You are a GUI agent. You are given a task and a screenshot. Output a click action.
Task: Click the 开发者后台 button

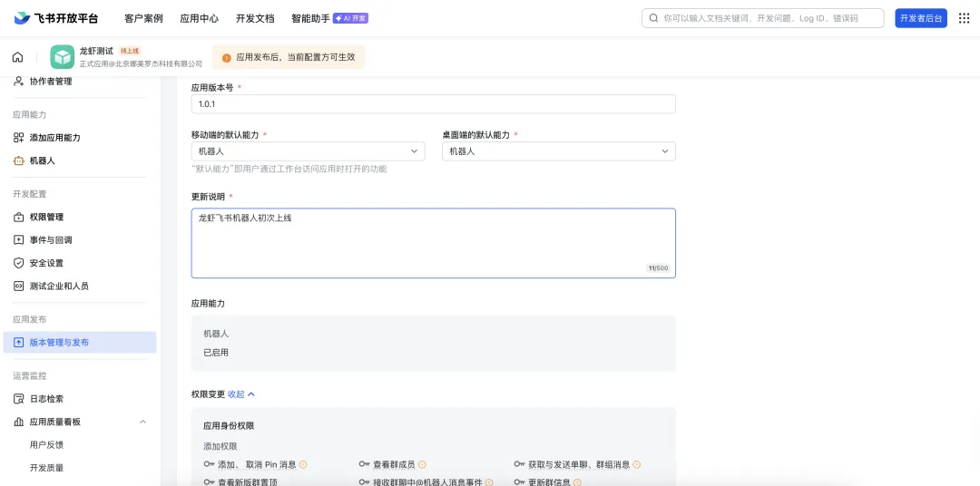click(921, 18)
